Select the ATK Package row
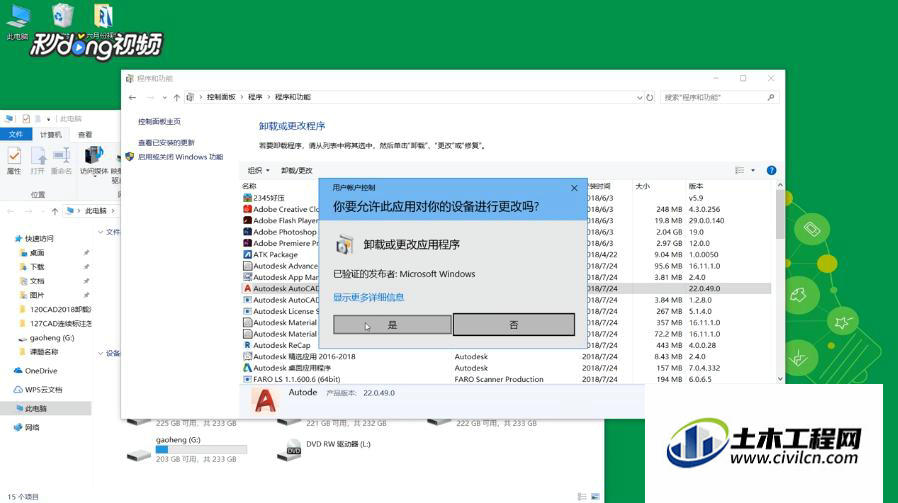Viewport: 898px width, 503px height. (x=507, y=254)
